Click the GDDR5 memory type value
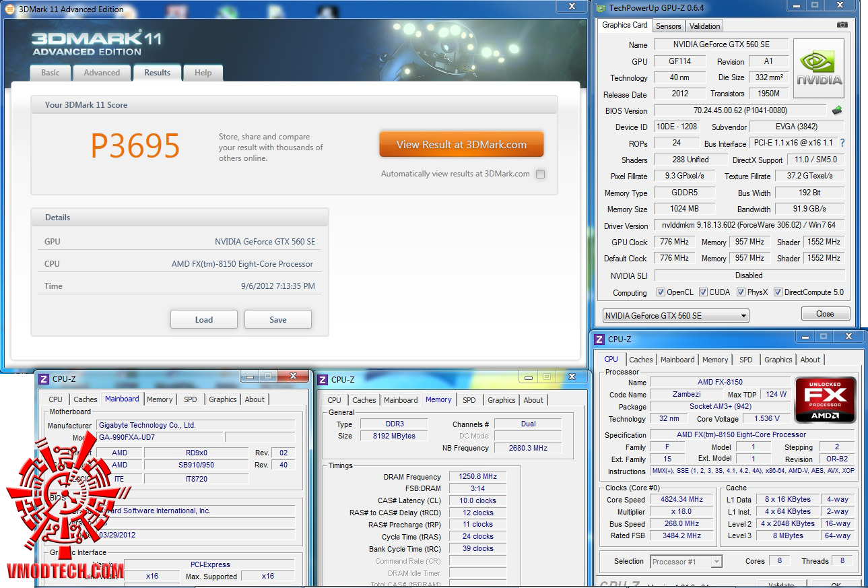The height and width of the screenshot is (588, 868). tap(684, 193)
